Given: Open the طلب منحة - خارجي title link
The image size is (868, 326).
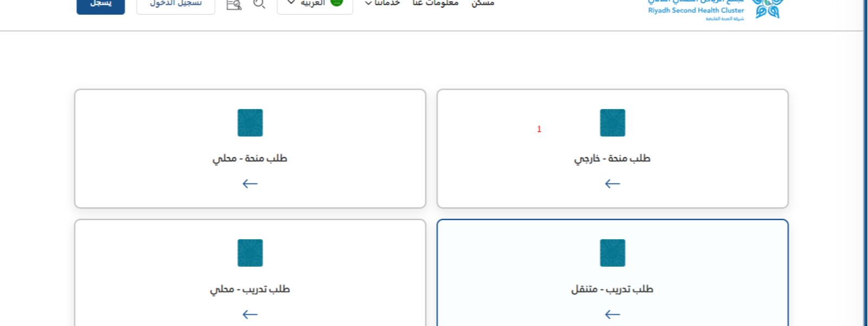Looking at the screenshot, I should tap(612, 158).
